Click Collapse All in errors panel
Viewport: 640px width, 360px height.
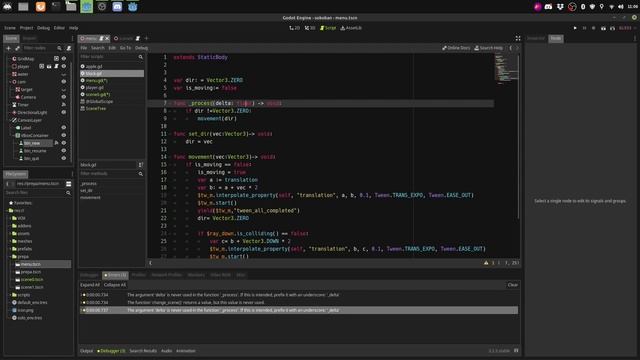[115, 285]
